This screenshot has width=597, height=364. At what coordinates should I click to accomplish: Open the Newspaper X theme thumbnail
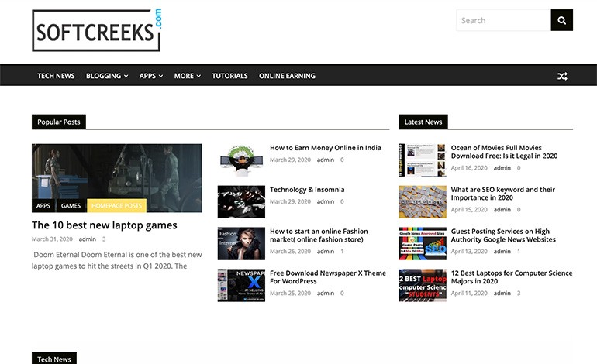pos(241,286)
